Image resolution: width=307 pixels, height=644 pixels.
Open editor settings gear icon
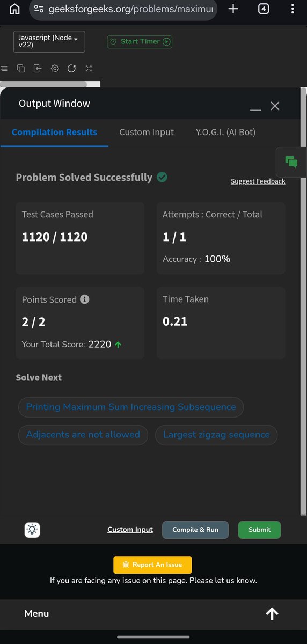(x=55, y=68)
